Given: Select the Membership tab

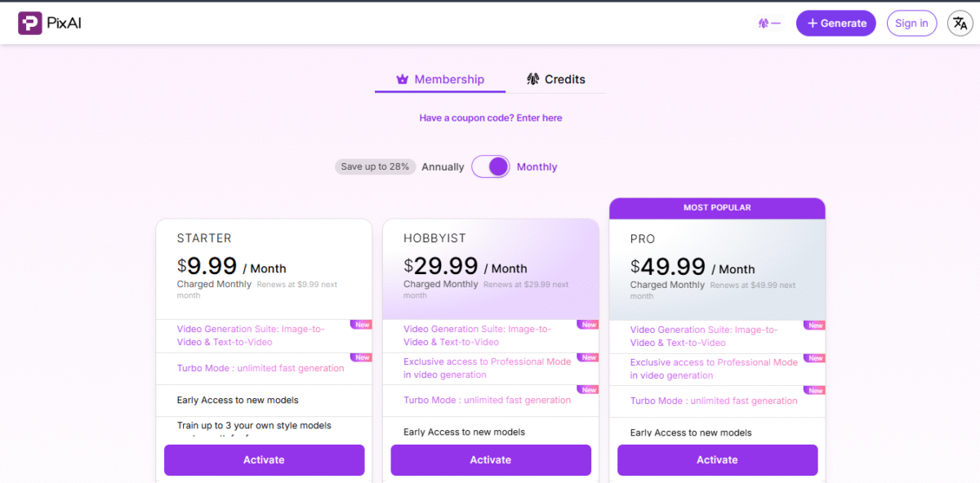Looking at the screenshot, I should pos(440,79).
